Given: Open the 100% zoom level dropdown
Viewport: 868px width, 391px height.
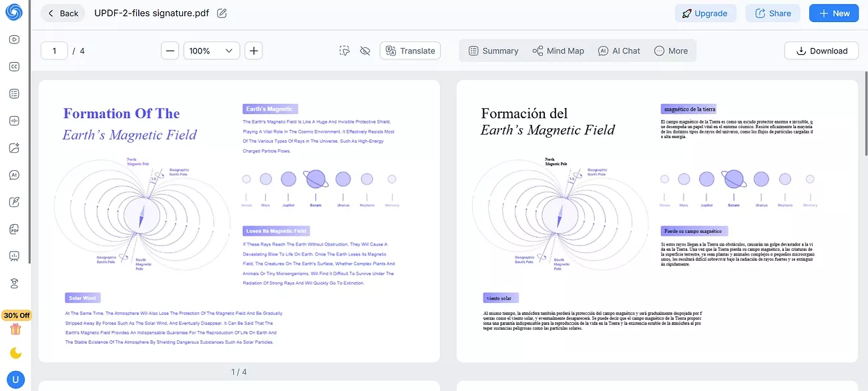Looking at the screenshot, I should (x=212, y=51).
